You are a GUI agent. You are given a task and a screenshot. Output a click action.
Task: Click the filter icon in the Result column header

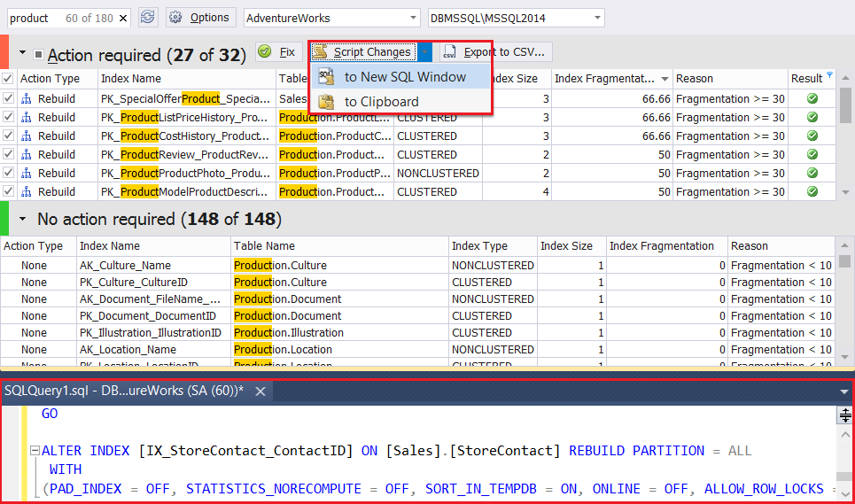[x=829, y=75]
